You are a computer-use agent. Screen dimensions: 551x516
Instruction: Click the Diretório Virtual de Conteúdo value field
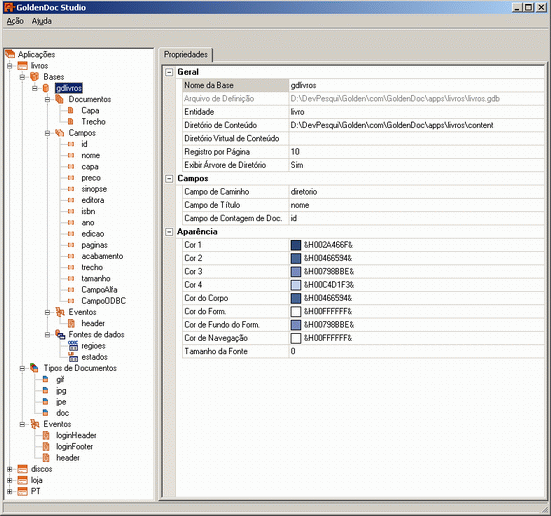coord(416,138)
